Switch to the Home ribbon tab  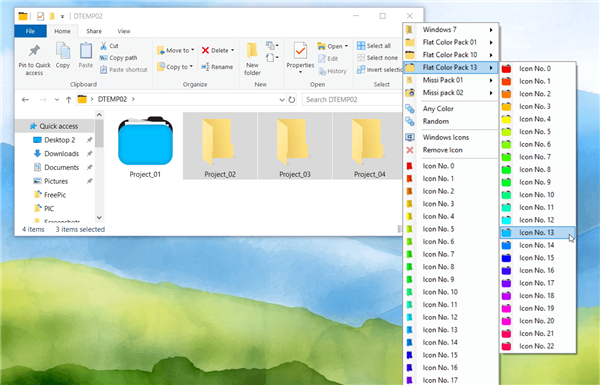[62, 31]
